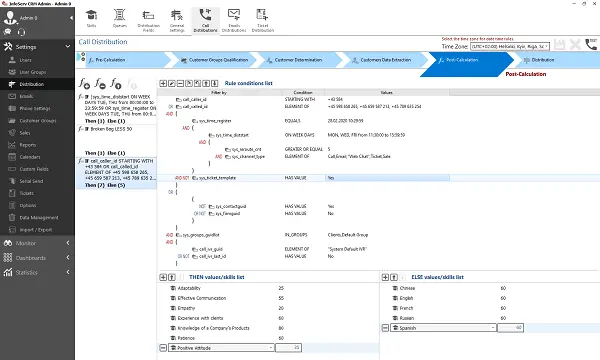Select the Effective Communication skill row
Image resolution: width=600 pixels, height=360 pixels.
(268, 298)
